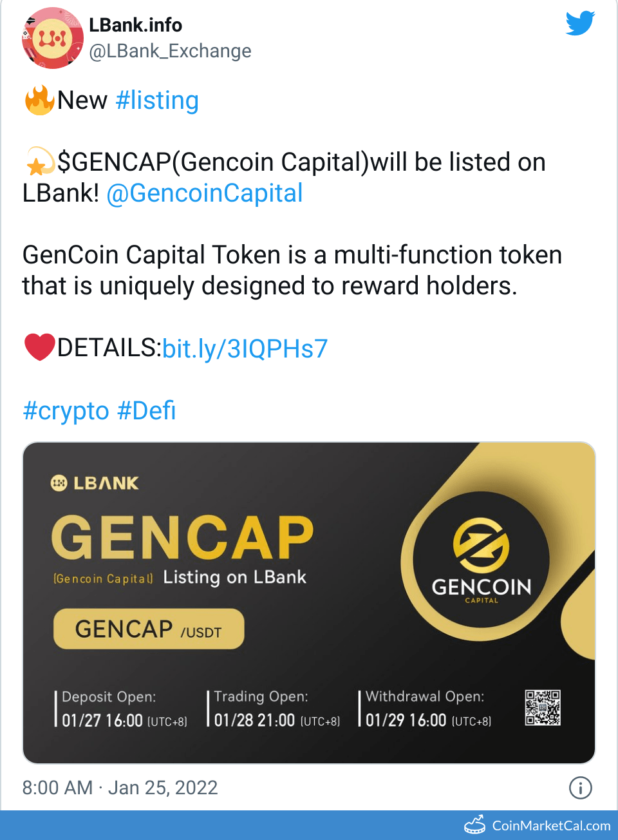Click the @LBank_Exchange handle
Screen dimensions: 618x840
(170, 51)
